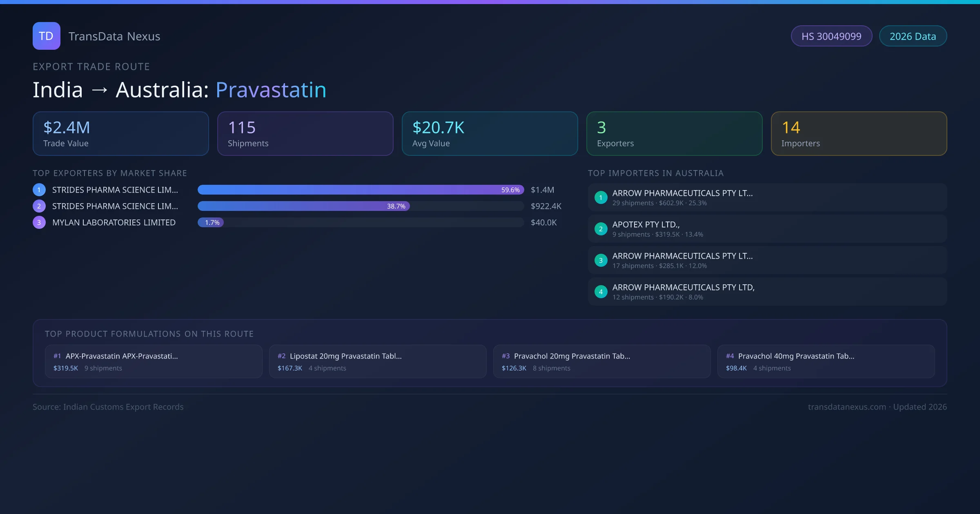The height and width of the screenshot is (514, 980).
Task: Toggle the HS 30049099 filter badge
Action: coord(831,36)
